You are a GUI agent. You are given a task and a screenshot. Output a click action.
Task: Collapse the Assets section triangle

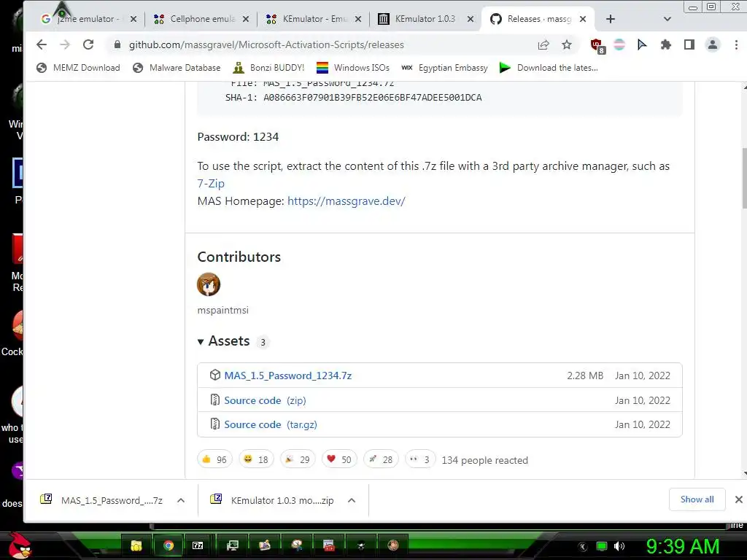(x=201, y=341)
